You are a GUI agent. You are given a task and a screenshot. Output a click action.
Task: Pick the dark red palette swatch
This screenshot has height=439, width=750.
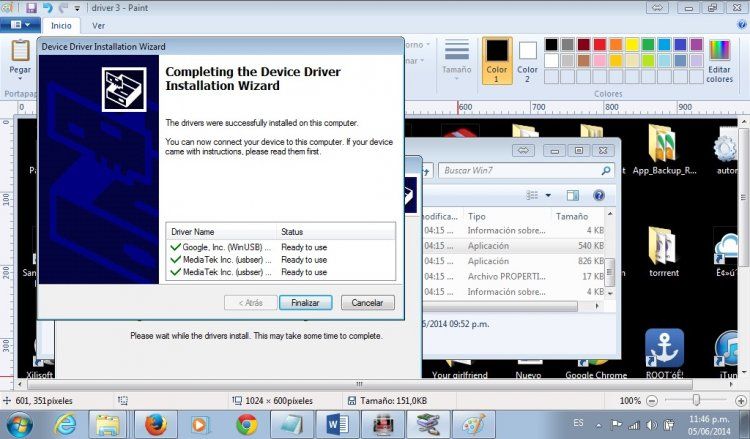click(584, 45)
